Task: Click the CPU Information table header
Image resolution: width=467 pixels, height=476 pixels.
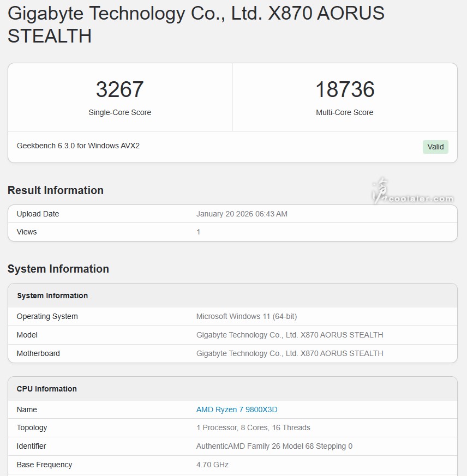Action: [x=47, y=389]
